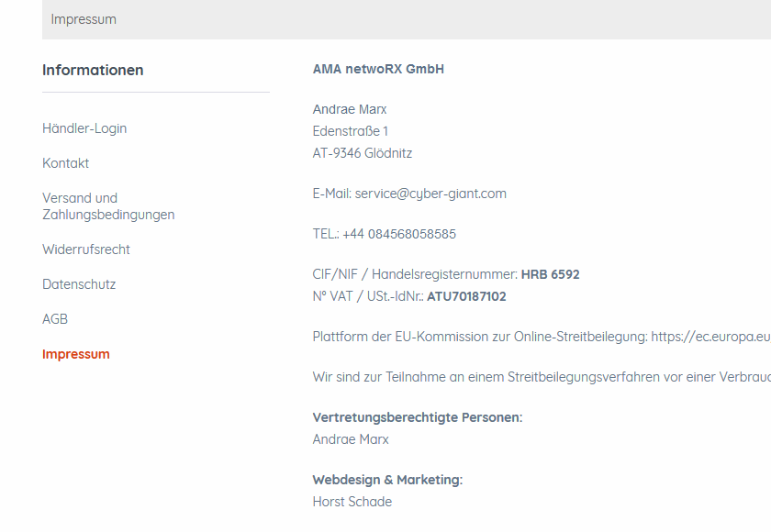Screen dimensions: 771x532
Task: Click the Webdesign & Marketing heading
Action: [x=387, y=480]
